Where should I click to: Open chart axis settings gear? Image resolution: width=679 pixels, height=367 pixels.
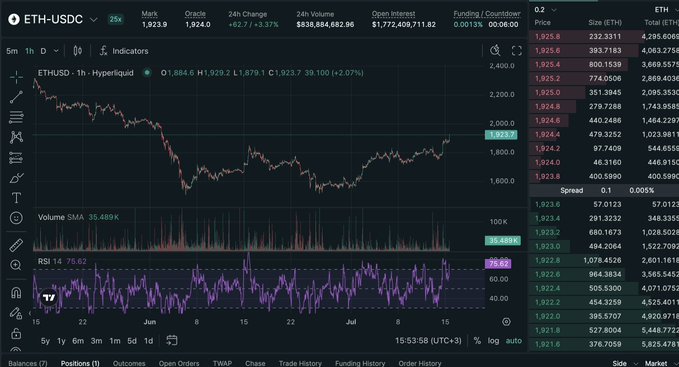point(506,322)
